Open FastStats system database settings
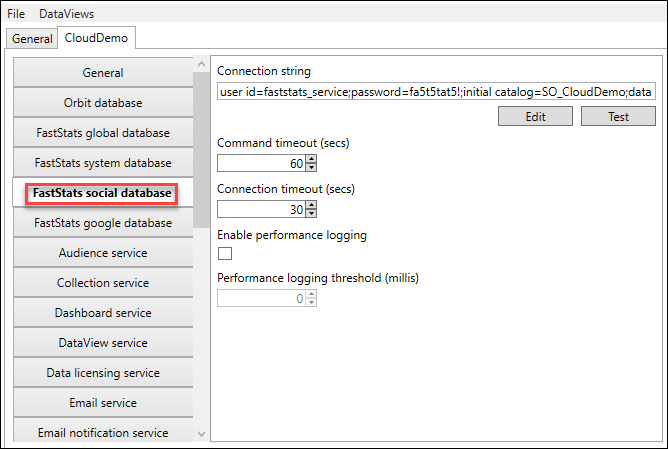Viewport: 668px width, 449px height. (103, 163)
